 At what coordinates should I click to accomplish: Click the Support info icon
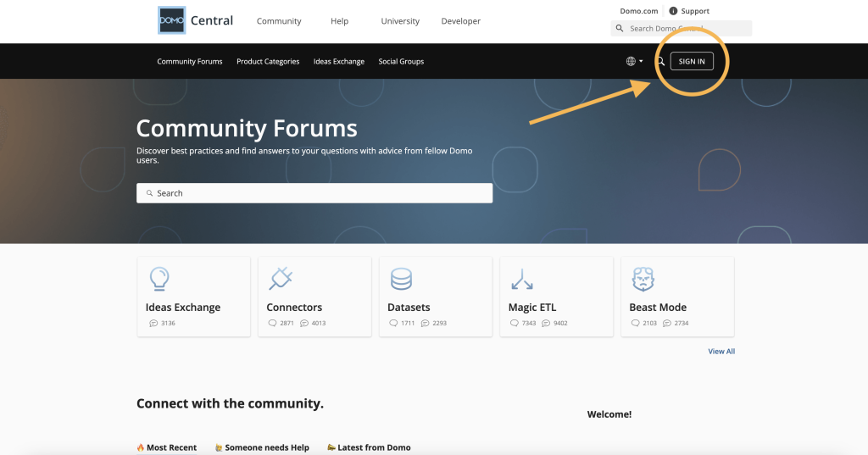(x=673, y=11)
